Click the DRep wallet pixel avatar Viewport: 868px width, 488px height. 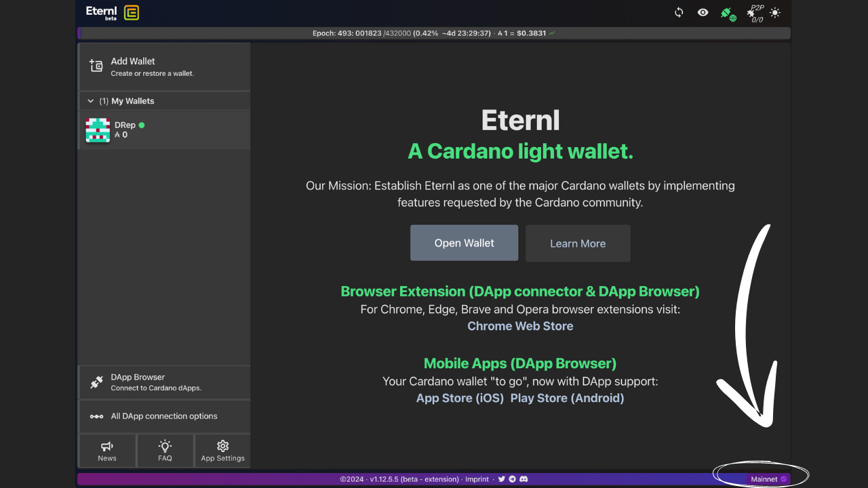coord(98,130)
